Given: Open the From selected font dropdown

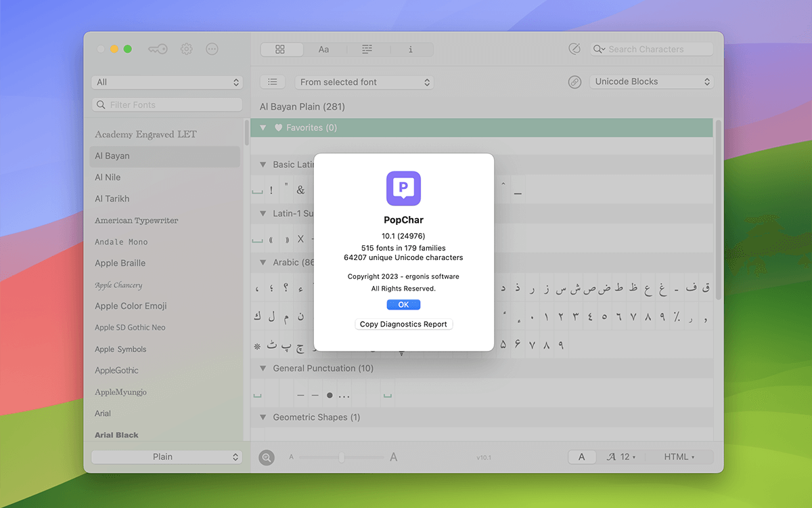Looking at the screenshot, I should [364, 82].
